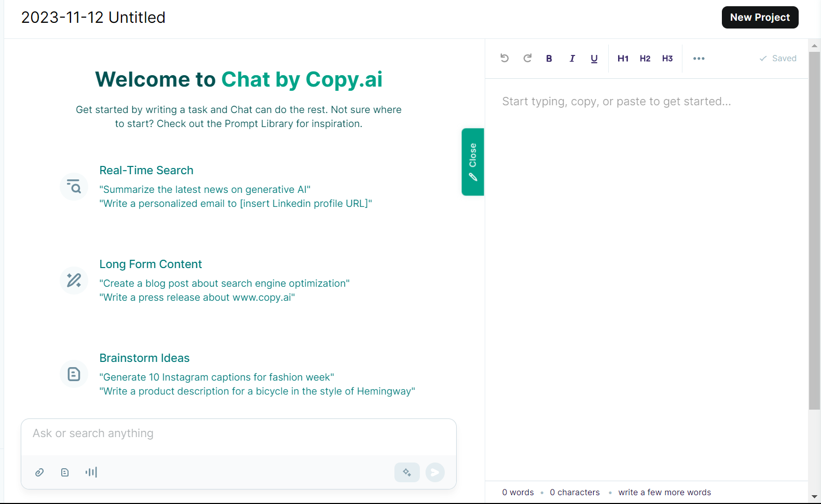Apply Heading 1 style
821x504 pixels.
click(623, 59)
